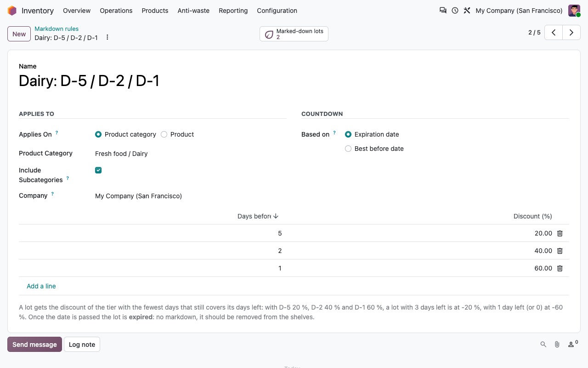This screenshot has height=368, width=588.
Task: Open the Marked-down lots stat button
Action: pos(294,34)
